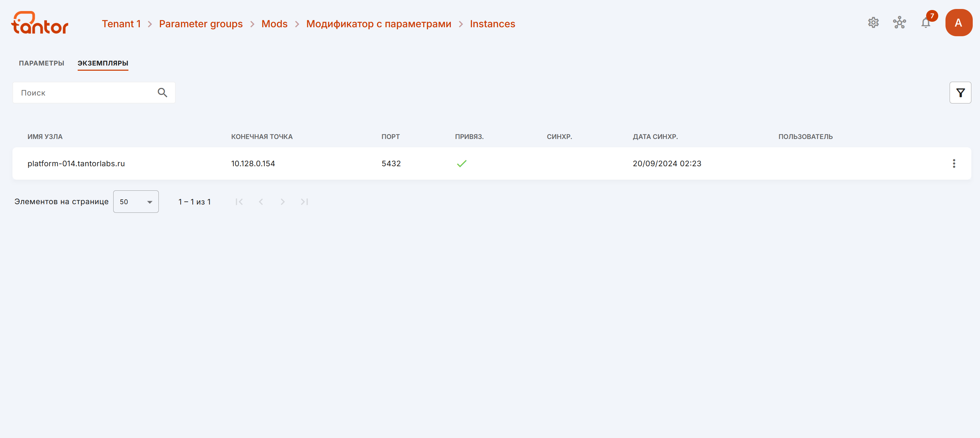980x438 pixels.
Task: Switch to ПАРАМЕТРЫ tab
Action: click(41, 63)
